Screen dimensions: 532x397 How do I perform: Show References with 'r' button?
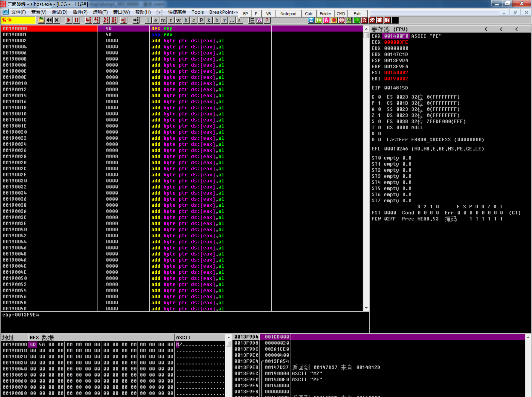pyautogui.click(x=224, y=20)
